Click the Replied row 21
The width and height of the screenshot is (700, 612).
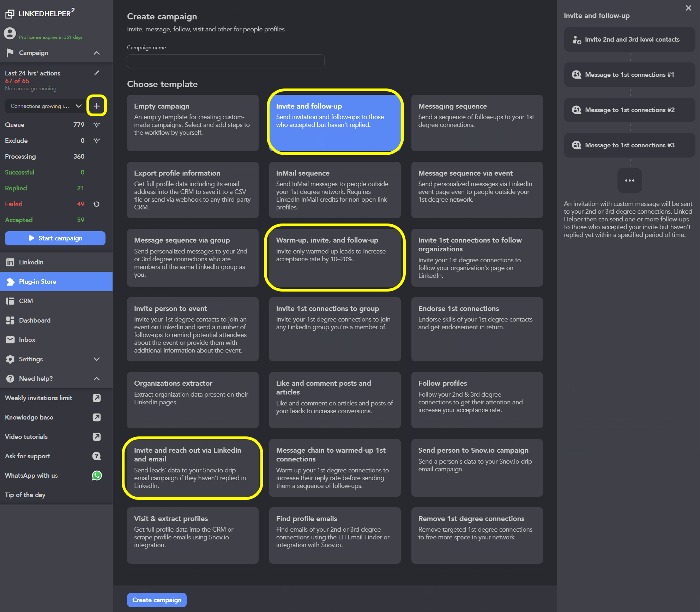45,188
